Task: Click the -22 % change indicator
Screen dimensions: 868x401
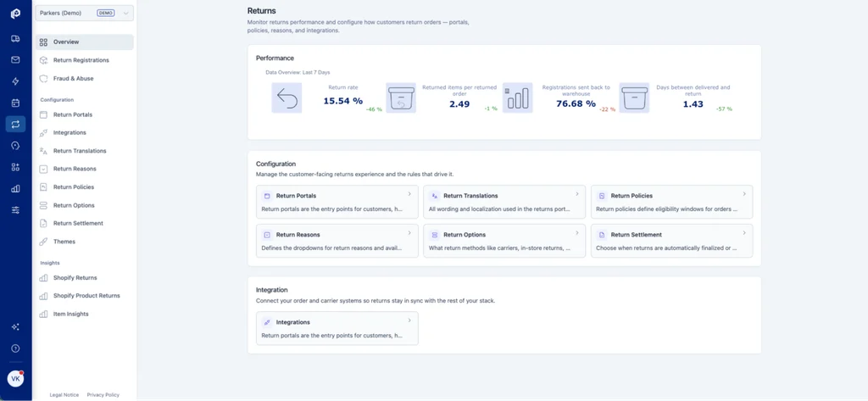Action: click(607, 109)
